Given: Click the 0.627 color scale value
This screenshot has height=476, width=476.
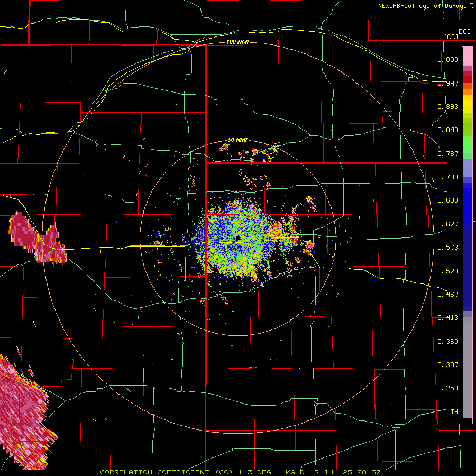Looking at the screenshot, I should 448,224.
